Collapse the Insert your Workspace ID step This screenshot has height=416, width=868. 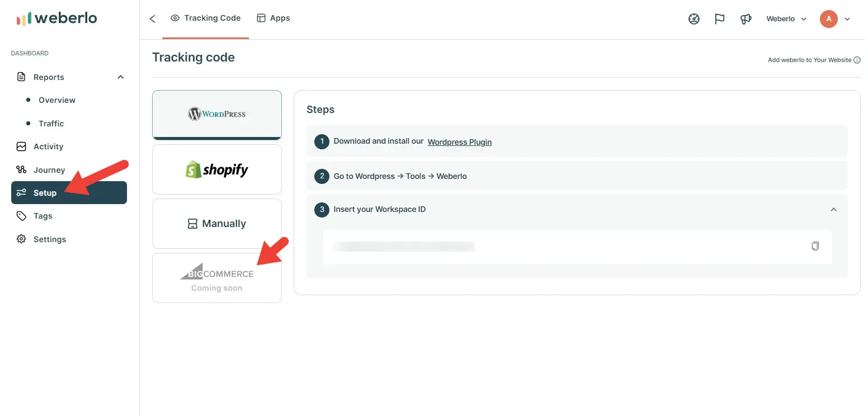coord(834,210)
